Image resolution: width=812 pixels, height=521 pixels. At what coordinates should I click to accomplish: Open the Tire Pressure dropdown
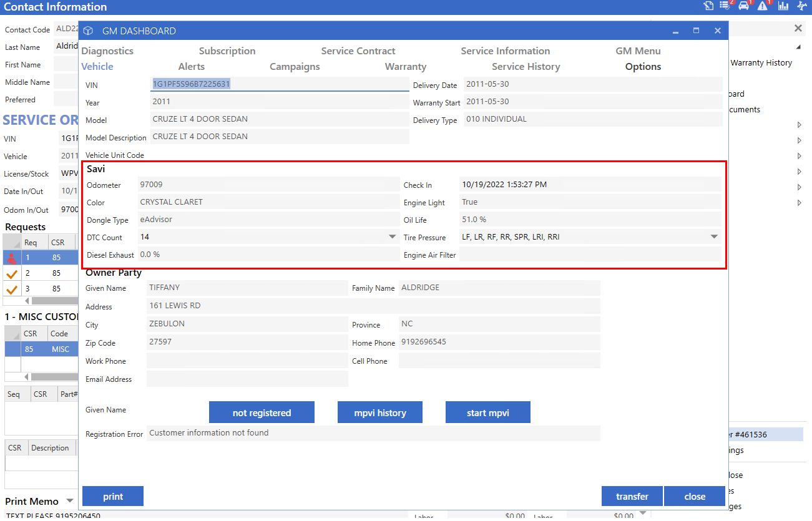coord(714,237)
